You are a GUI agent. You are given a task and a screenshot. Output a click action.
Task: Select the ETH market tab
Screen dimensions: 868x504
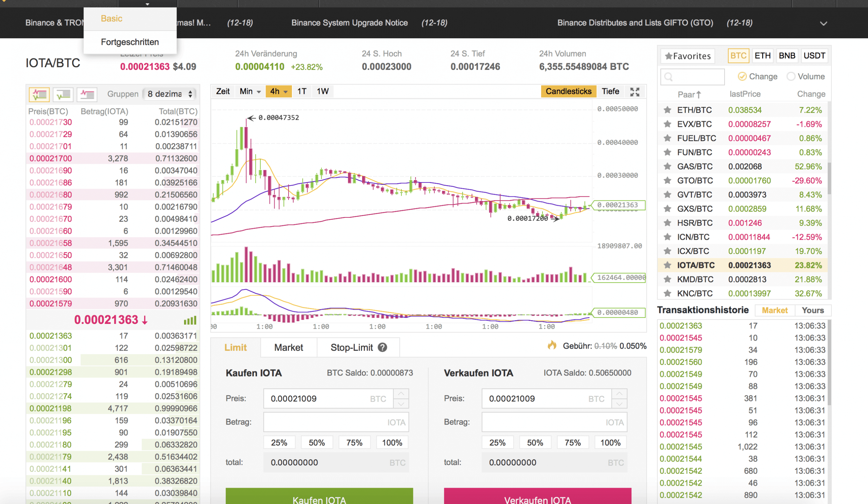[x=762, y=56]
